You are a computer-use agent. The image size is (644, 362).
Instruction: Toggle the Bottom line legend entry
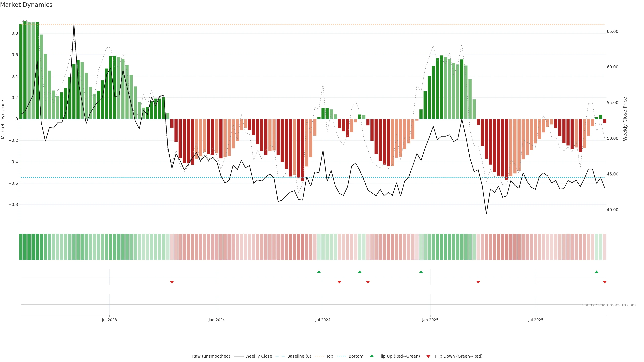356,356
